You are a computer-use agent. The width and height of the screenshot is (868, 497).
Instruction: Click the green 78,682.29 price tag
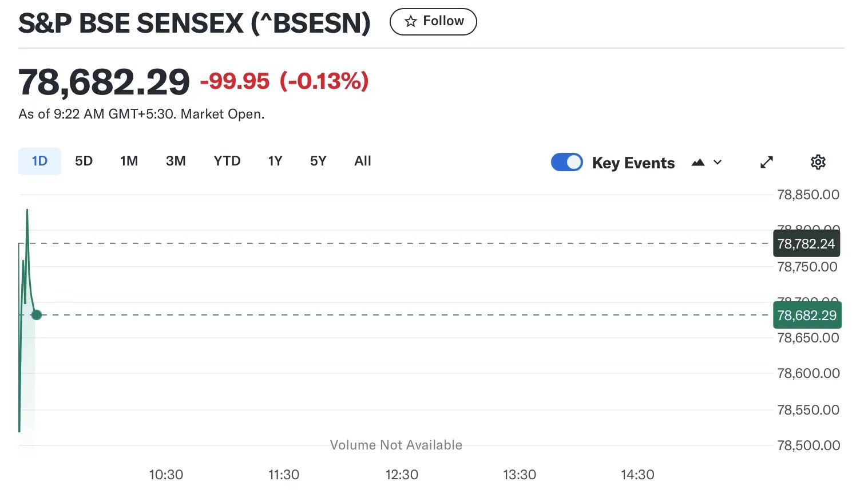(807, 315)
